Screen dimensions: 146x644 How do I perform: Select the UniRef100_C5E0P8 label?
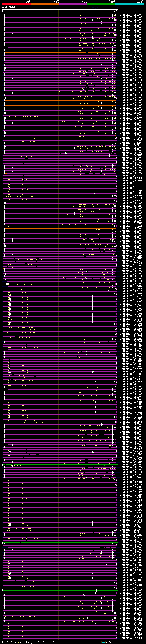pos(131,196)
